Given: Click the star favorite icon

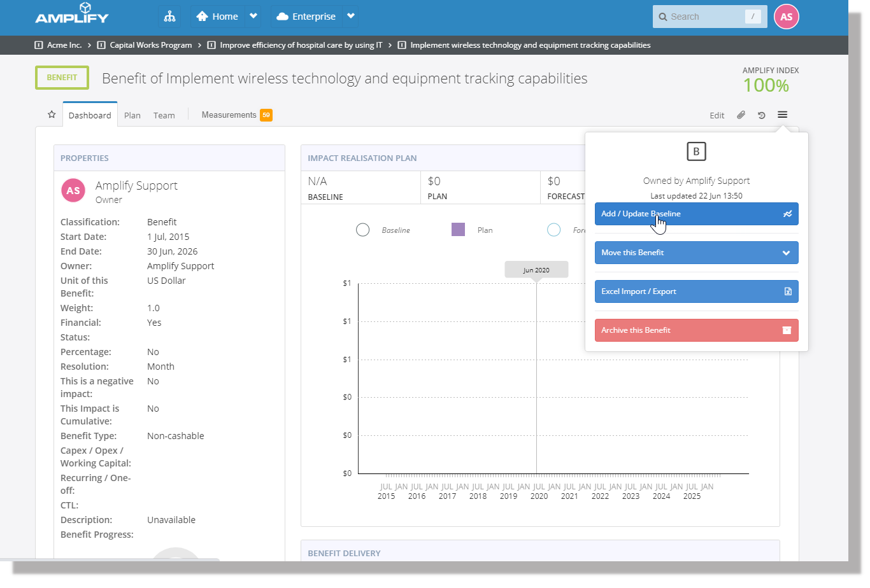Looking at the screenshot, I should [52, 115].
